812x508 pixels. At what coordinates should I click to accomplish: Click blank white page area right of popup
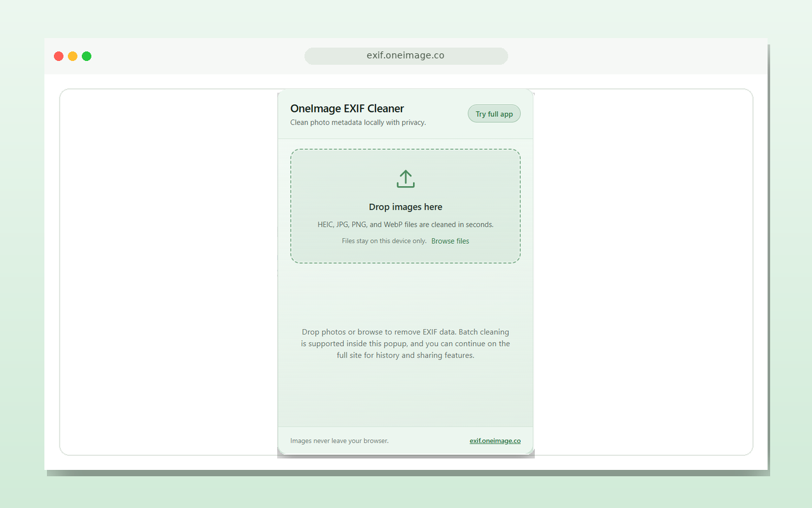[x=641, y=273]
